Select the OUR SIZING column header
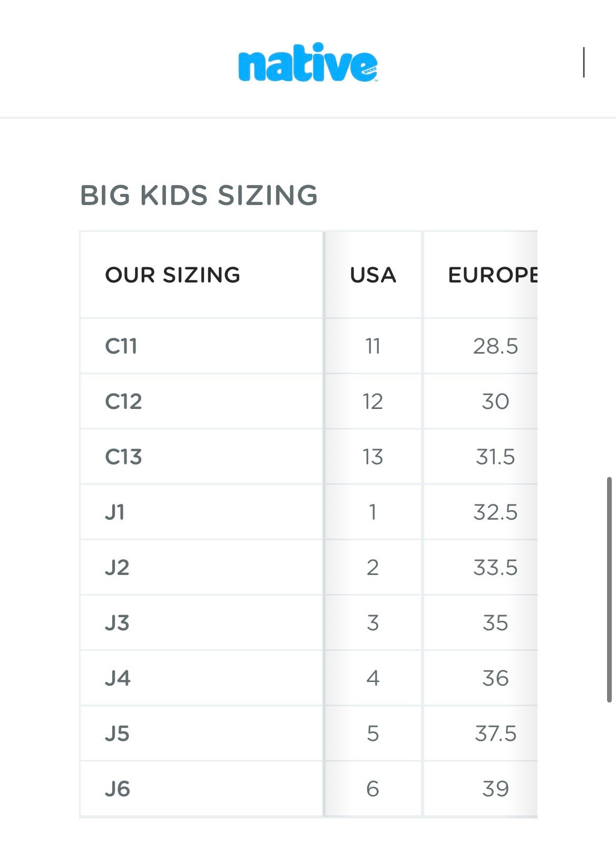Screen dimensions: 616x848 pos(173,275)
